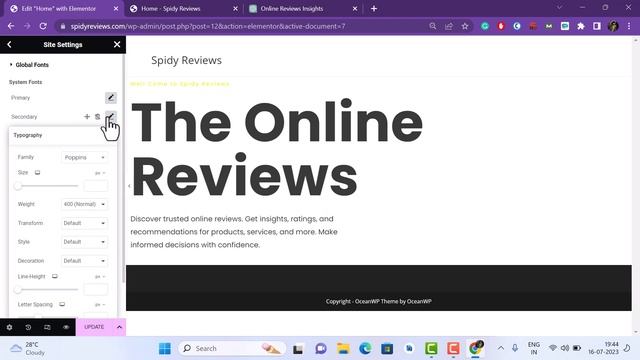Toggle responsive device for Line-Height
Screen dimensions: 640x360
[55, 276]
